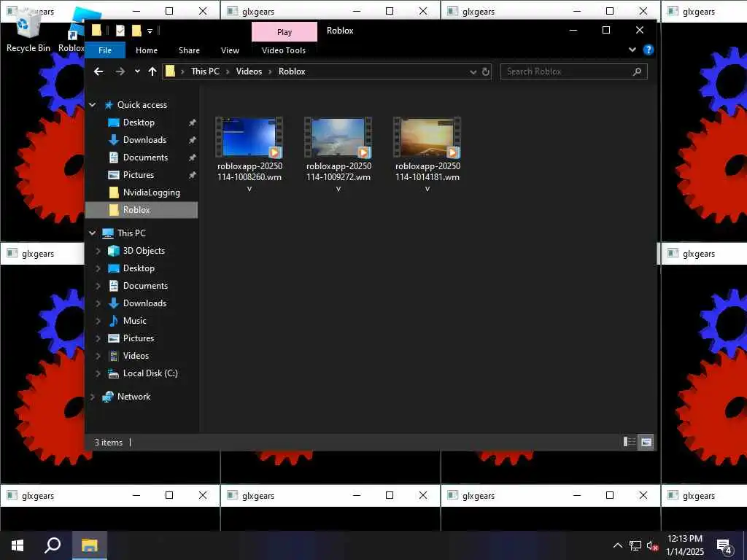Switch to Large icons view layout
This screenshot has width=747, height=560.
pos(646,442)
